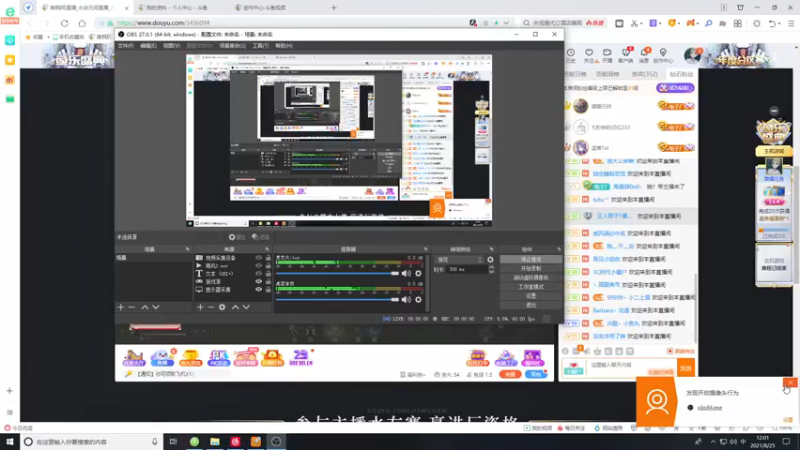Open browser screenshot scissors dropdown arrow
The width and height of the screenshot is (800, 450).
(x=641, y=23)
